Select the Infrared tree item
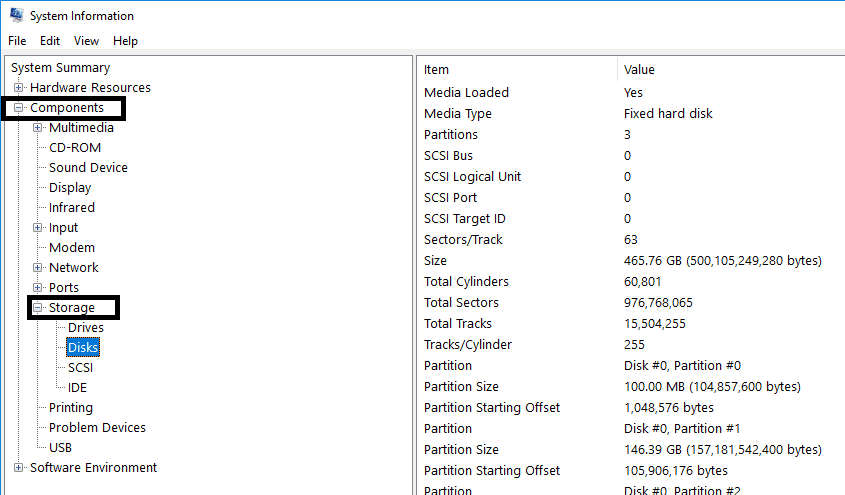 click(72, 207)
